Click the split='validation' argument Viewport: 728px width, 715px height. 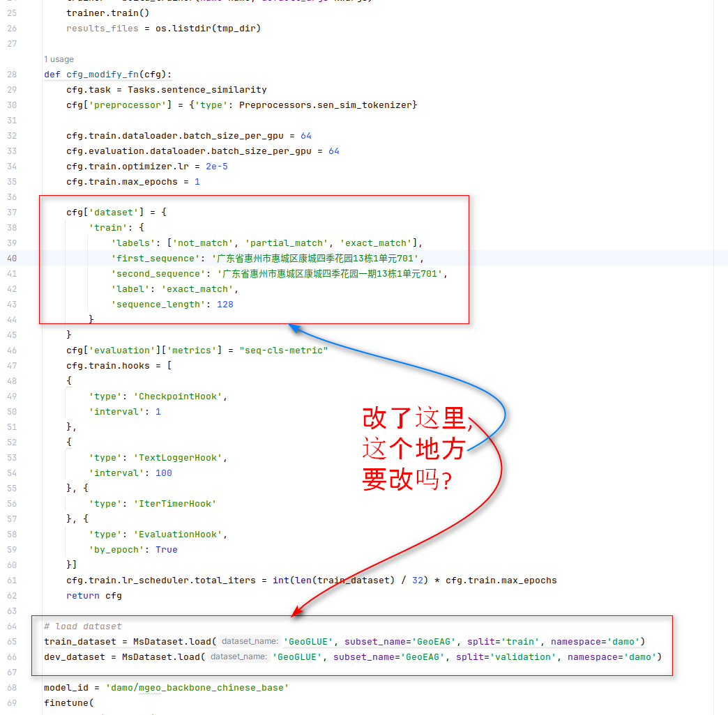[506, 656]
